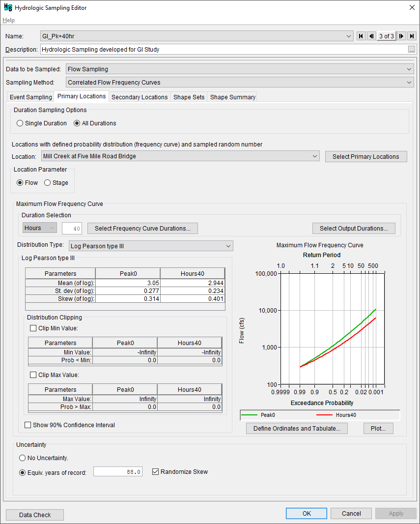
Task: Open the Sampling Method dropdown
Action: click(x=410, y=83)
